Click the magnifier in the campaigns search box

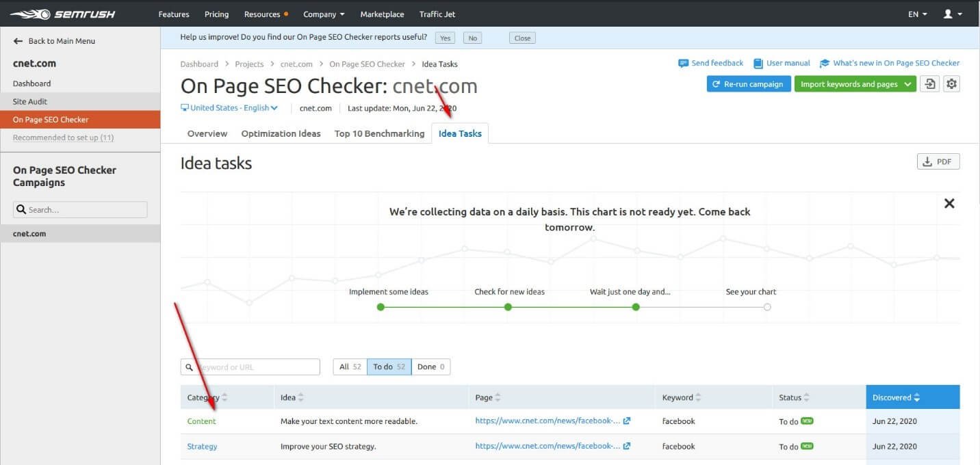[x=22, y=210]
